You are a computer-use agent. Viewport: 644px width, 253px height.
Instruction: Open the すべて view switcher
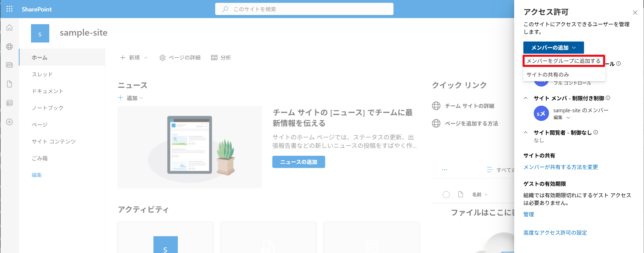500,170
